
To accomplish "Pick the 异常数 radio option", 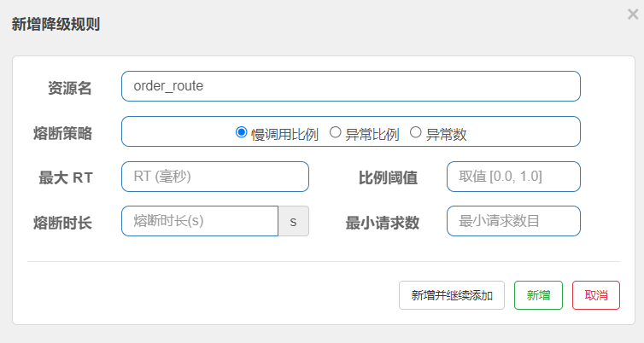I will coord(416,132).
